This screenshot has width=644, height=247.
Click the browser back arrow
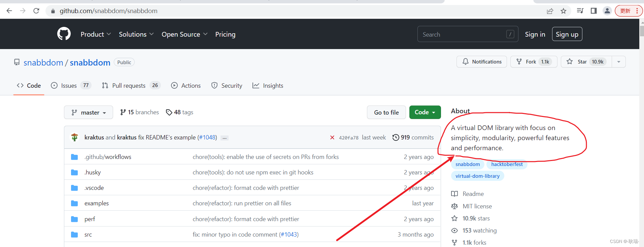tap(9, 11)
